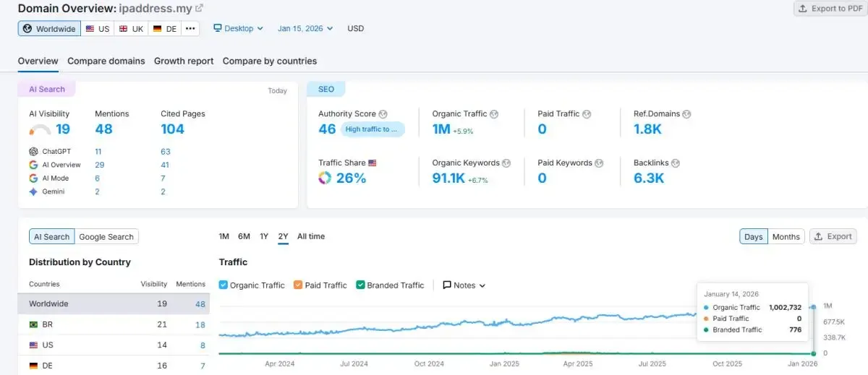Select the Months view button
The height and width of the screenshot is (375, 868).
click(x=786, y=236)
